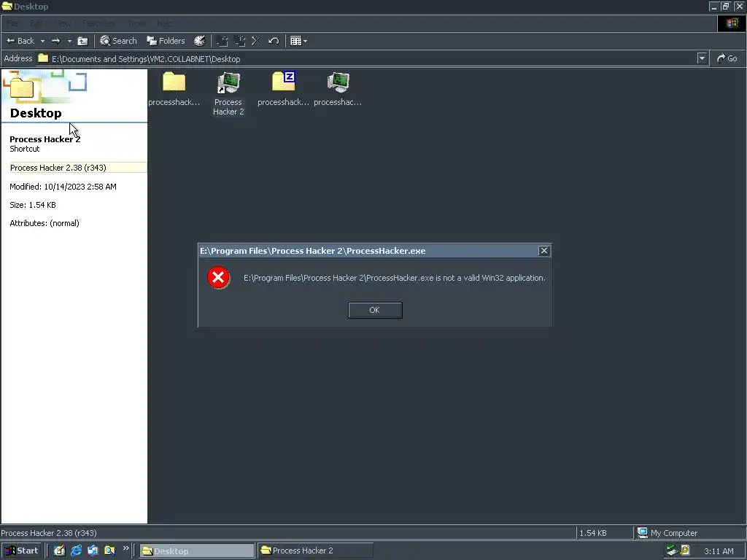Image resolution: width=747 pixels, height=560 pixels.
Task: Click the folder with magnifier Quick Launch icon
Action: pyautogui.click(x=109, y=551)
